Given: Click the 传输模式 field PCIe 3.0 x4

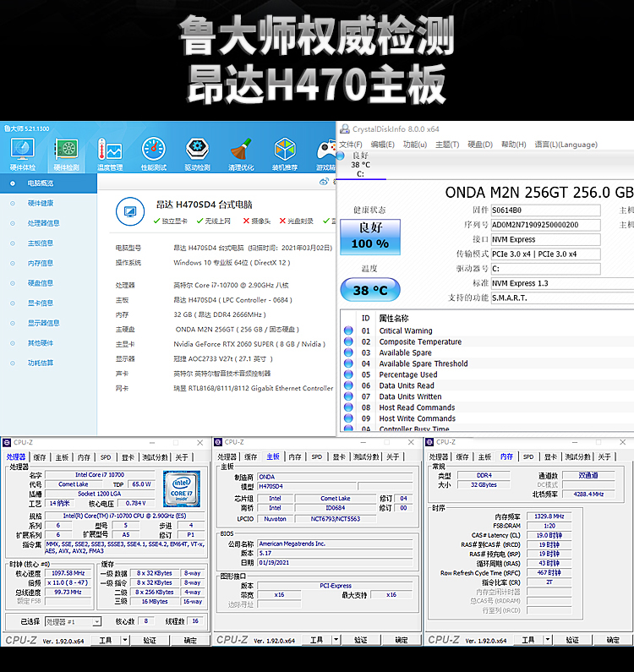Looking at the screenshot, I should click(x=545, y=254).
